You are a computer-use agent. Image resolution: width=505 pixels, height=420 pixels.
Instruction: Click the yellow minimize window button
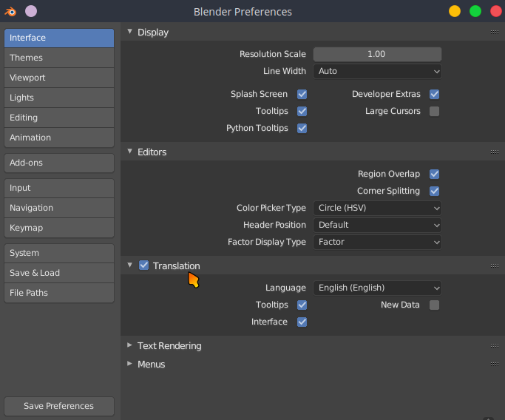coord(455,11)
